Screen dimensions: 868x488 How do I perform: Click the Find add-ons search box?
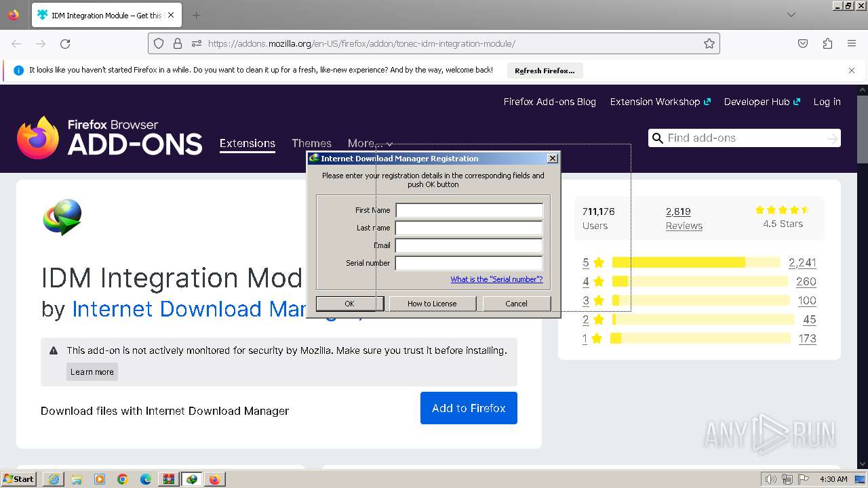pyautogui.click(x=745, y=138)
